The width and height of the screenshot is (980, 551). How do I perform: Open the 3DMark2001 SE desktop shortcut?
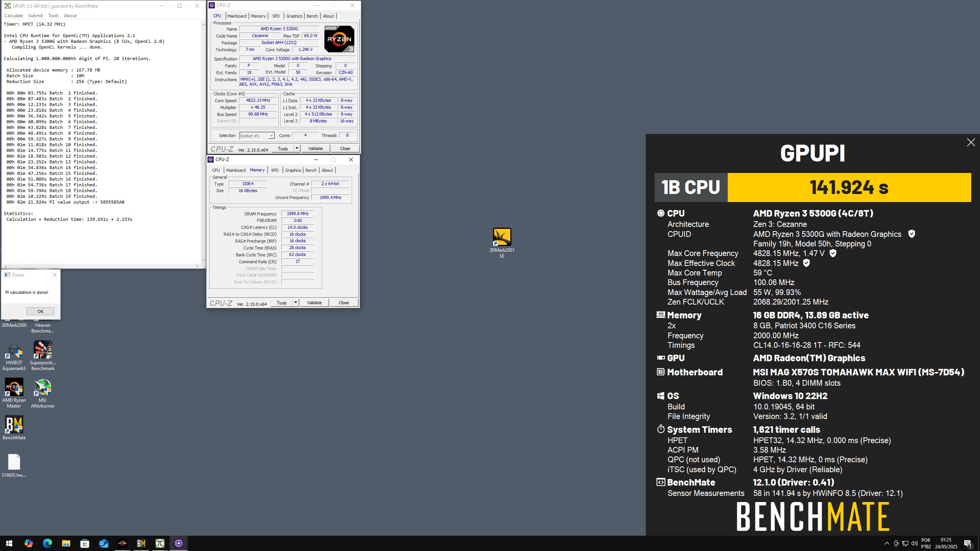point(501,243)
